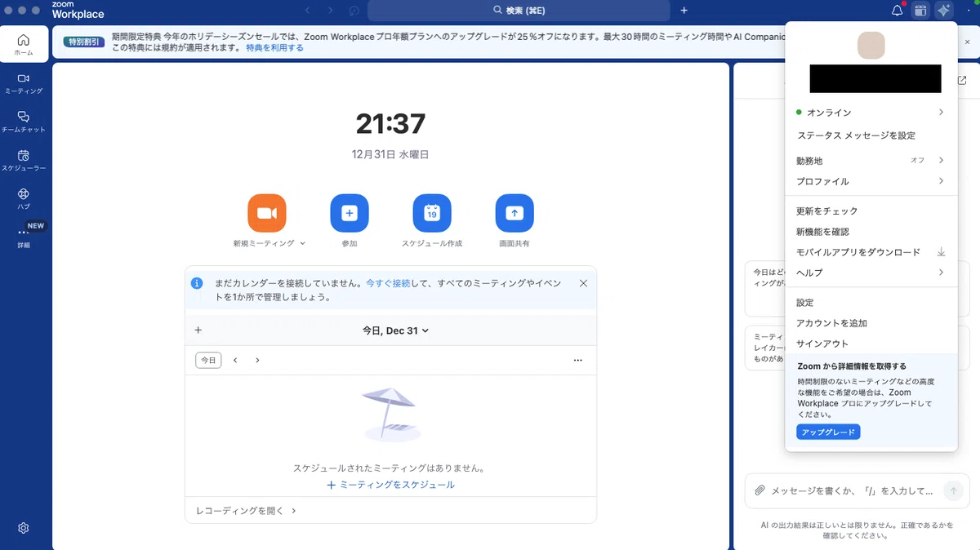Click the Zoom Workplace logo

pos(78,11)
